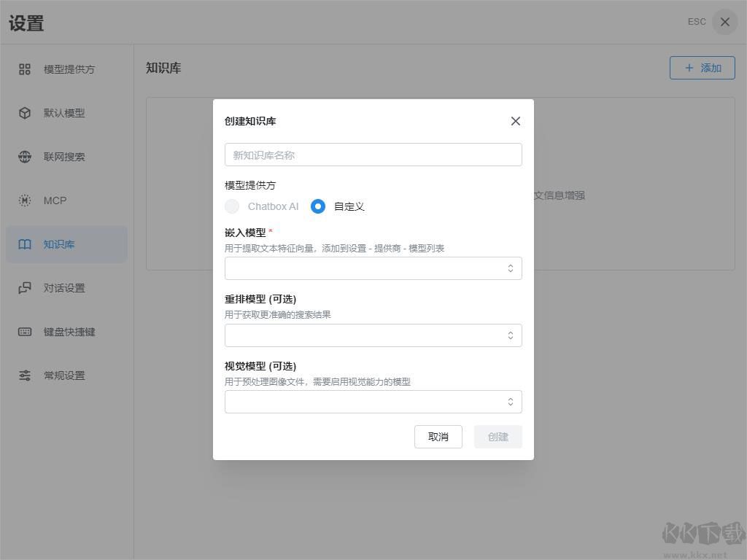Click the 取消 button
This screenshot has height=560, width=747.
(438, 437)
